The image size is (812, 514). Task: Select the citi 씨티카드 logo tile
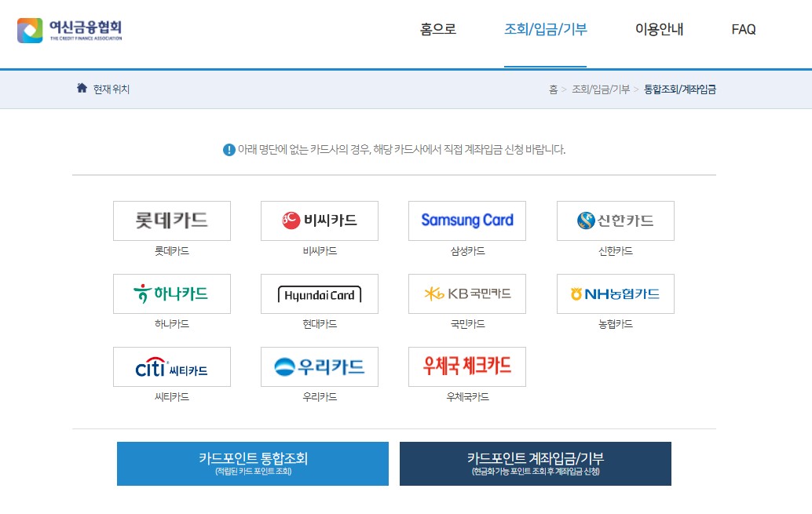[172, 366]
